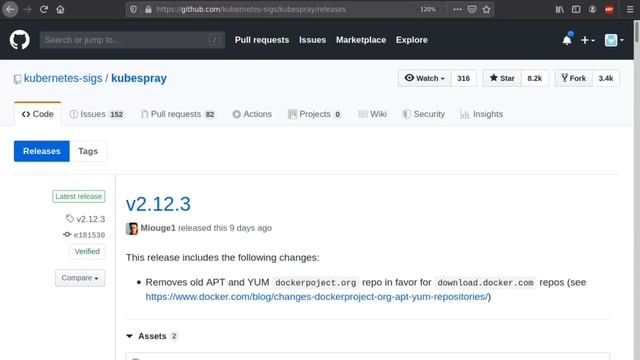The image size is (640, 360).
Task: Select the Releases button
Action: tap(42, 151)
